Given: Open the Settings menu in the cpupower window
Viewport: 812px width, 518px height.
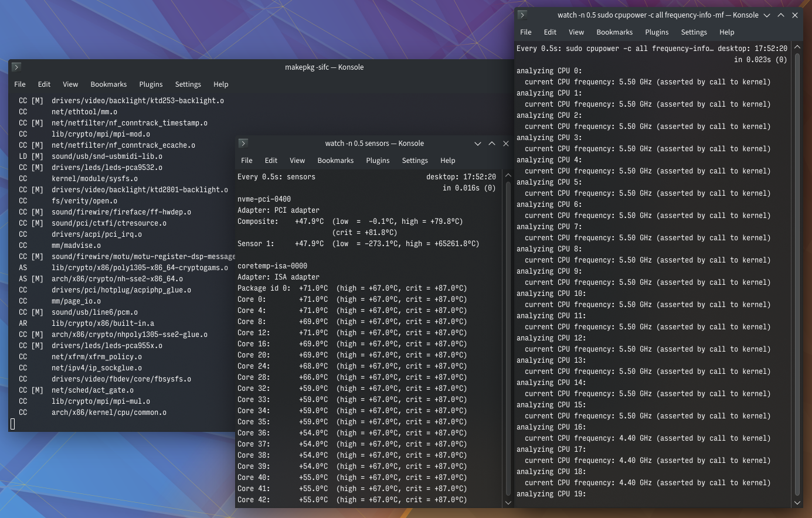Looking at the screenshot, I should (x=694, y=32).
